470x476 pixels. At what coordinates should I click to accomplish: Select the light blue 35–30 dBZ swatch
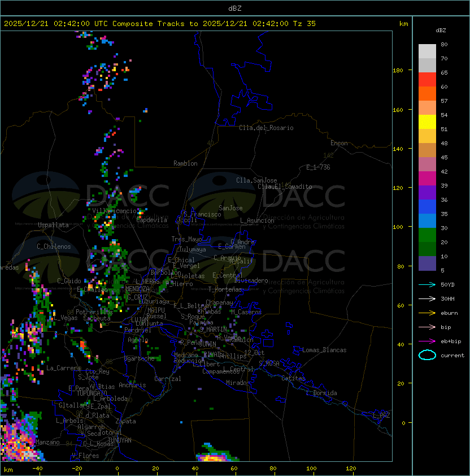click(x=427, y=220)
